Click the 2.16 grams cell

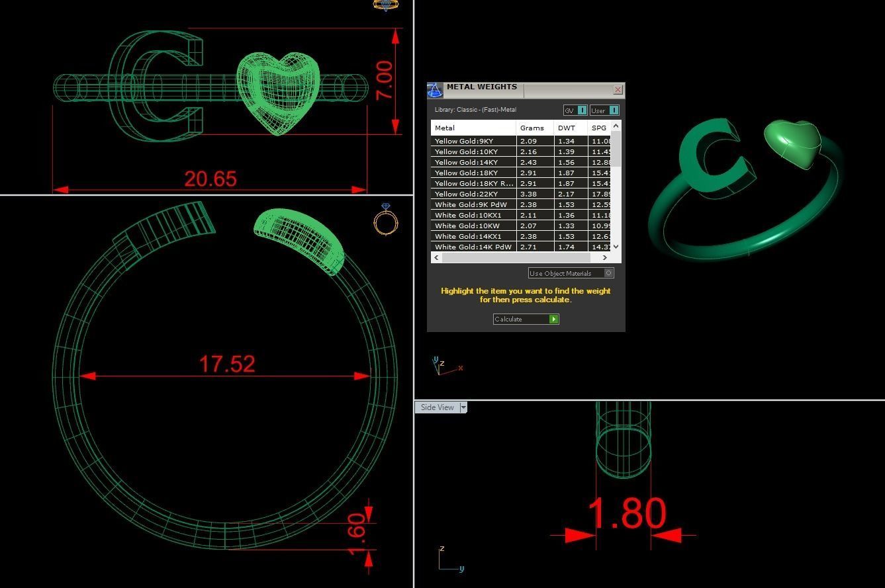click(535, 151)
